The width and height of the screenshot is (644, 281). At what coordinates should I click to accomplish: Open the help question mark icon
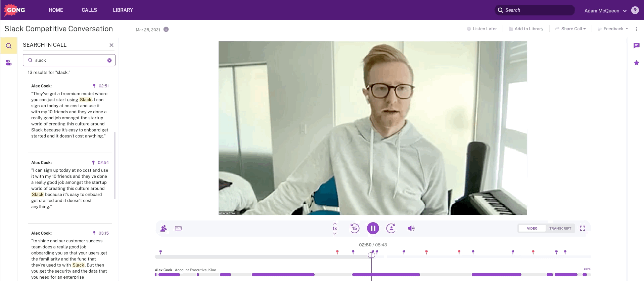tap(635, 10)
